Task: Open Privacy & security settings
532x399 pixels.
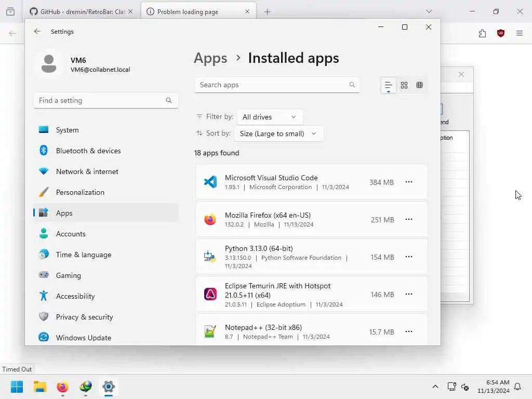Action: click(x=106, y=317)
